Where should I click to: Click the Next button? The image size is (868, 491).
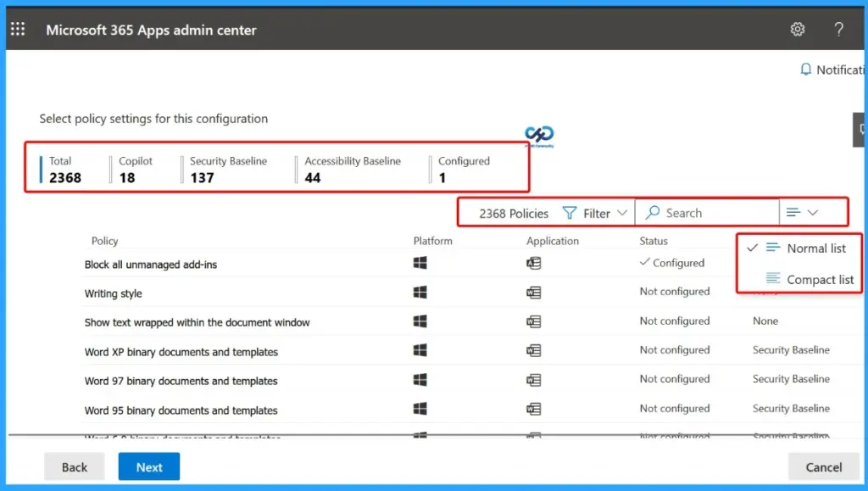[149, 466]
